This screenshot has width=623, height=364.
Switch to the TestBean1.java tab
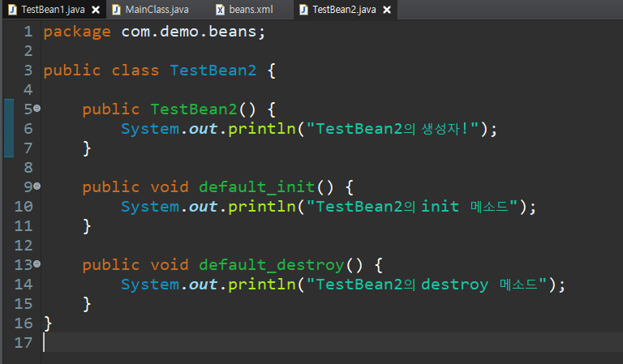54,10
